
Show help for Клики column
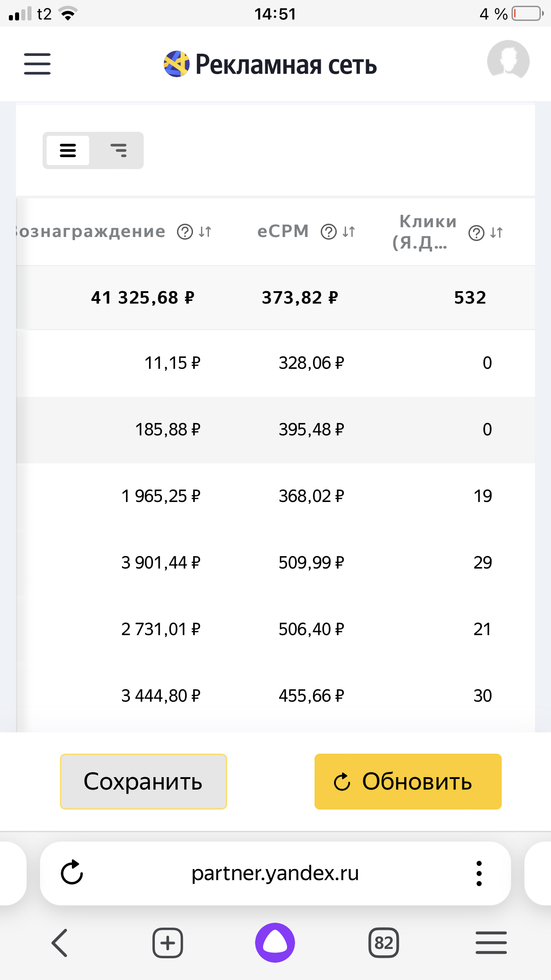coord(476,233)
